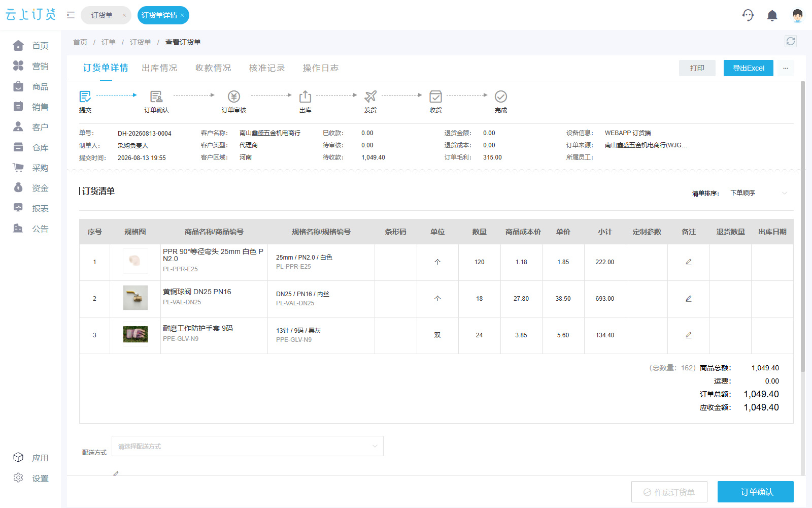
Task: Edit remark for 耐磨工作防护手套 row
Action: click(689, 335)
